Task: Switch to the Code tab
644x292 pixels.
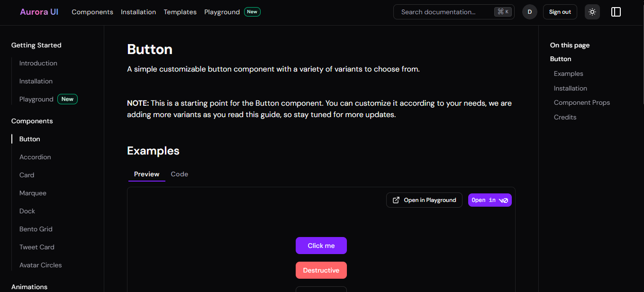Action: (x=180, y=174)
